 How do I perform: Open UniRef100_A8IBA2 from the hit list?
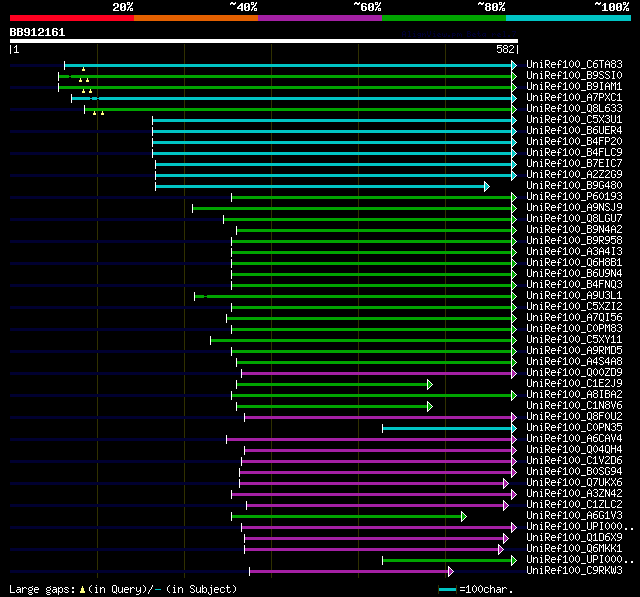click(574, 395)
